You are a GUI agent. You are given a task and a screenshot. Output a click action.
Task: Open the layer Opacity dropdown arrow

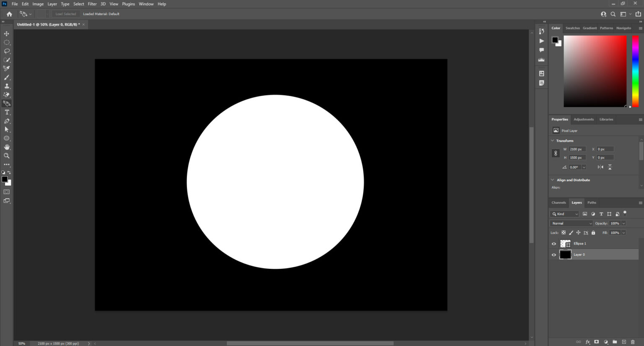(x=624, y=224)
